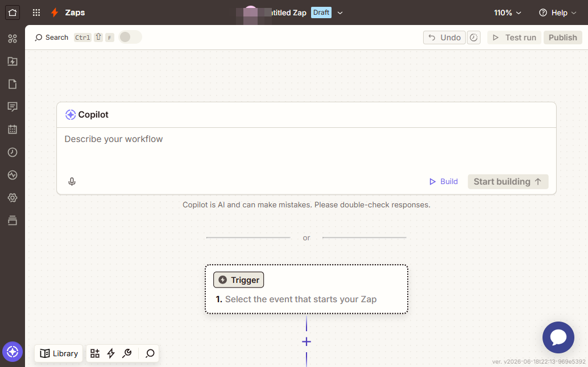The width and height of the screenshot is (588, 367).
Task: Click the purple Copilot button in sidebar
Action: tap(13, 352)
